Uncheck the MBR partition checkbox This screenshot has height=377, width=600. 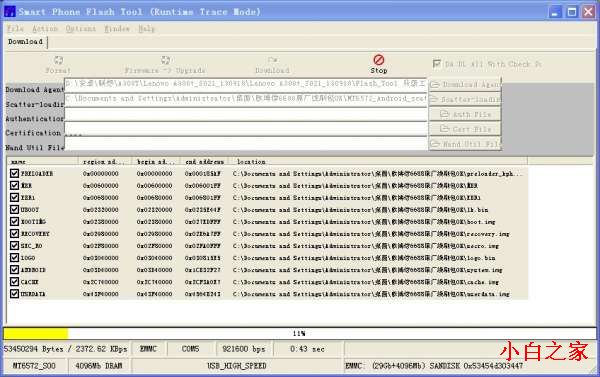pyautogui.click(x=15, y=186)
